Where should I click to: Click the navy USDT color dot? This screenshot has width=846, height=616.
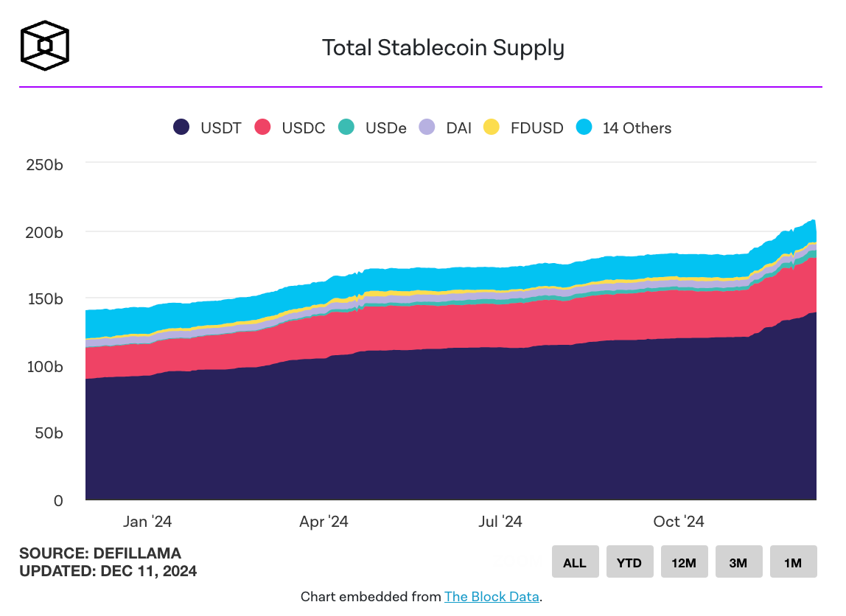click(x=181, y=127)
